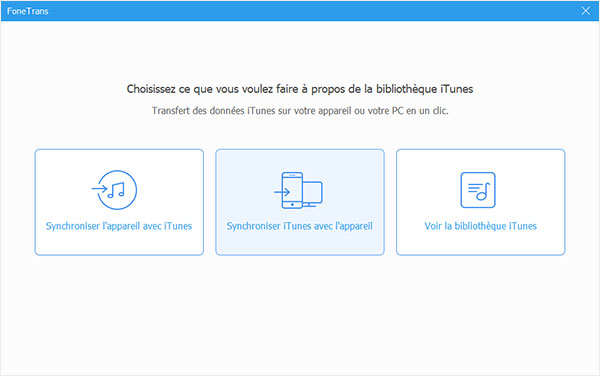Image resolution: width=600 pixels, height=376 pixels.
Task: Select Synchroniser l'appareil avec iTunes label
Action: (x=119, y=226)
